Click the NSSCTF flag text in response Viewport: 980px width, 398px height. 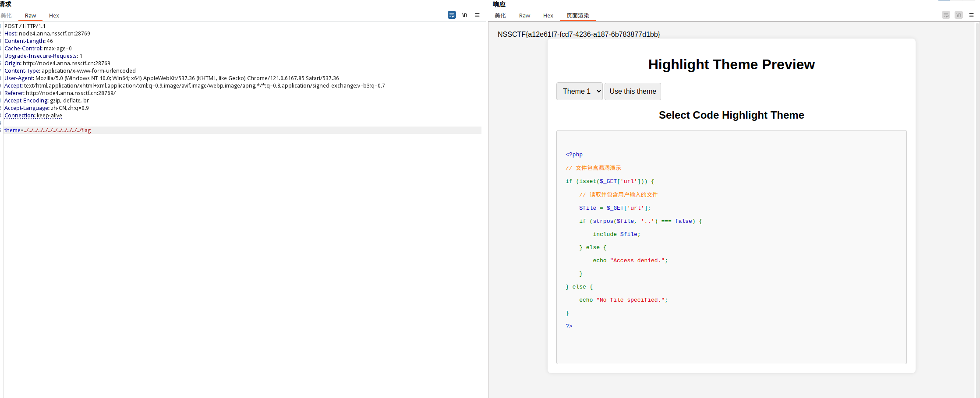[x=578, y=34]
